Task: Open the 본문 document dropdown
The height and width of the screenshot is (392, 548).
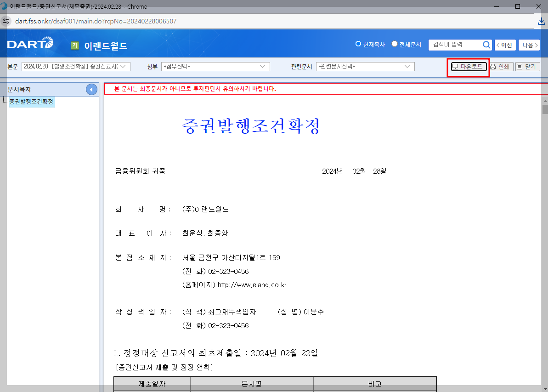Action: click(76, 67)
